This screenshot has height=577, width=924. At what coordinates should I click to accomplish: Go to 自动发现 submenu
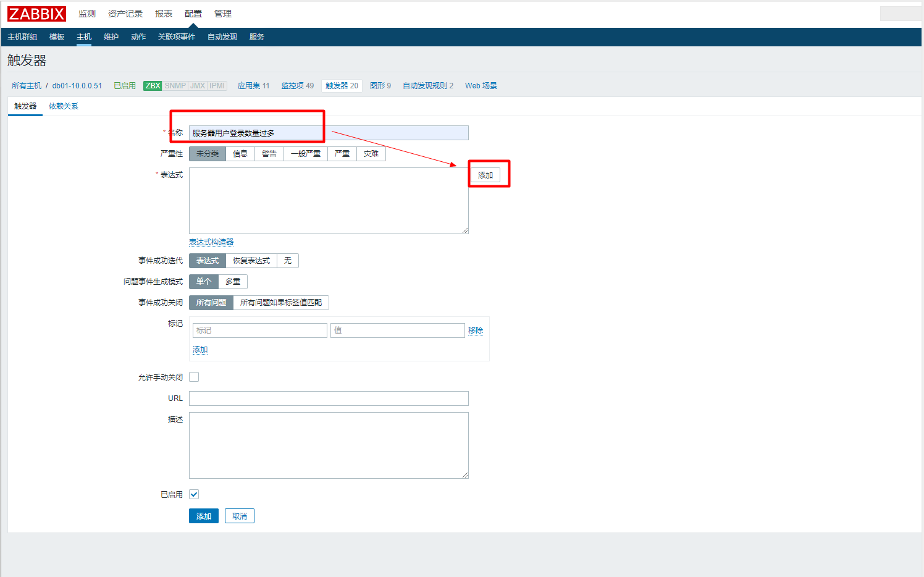222,37
